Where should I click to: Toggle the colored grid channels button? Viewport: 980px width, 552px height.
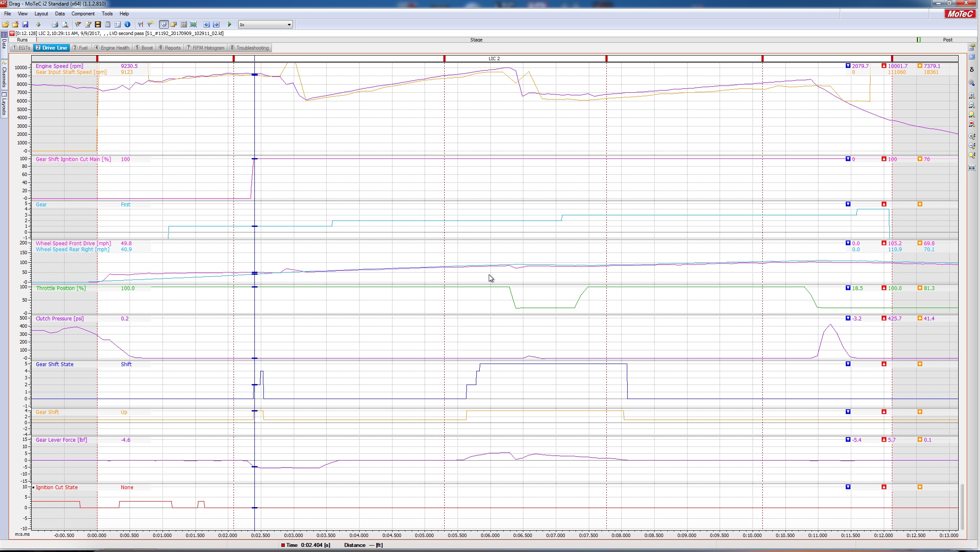184,24
